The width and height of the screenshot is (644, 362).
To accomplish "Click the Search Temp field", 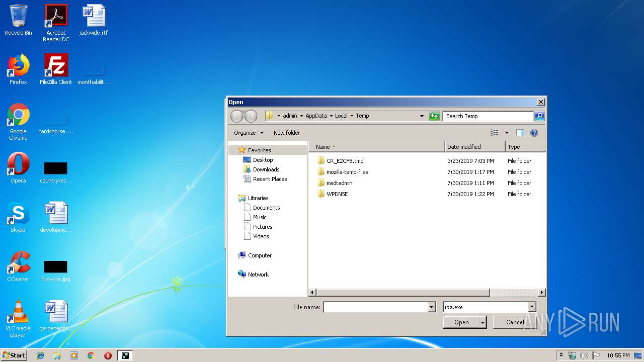I will (x=489, y=116).
